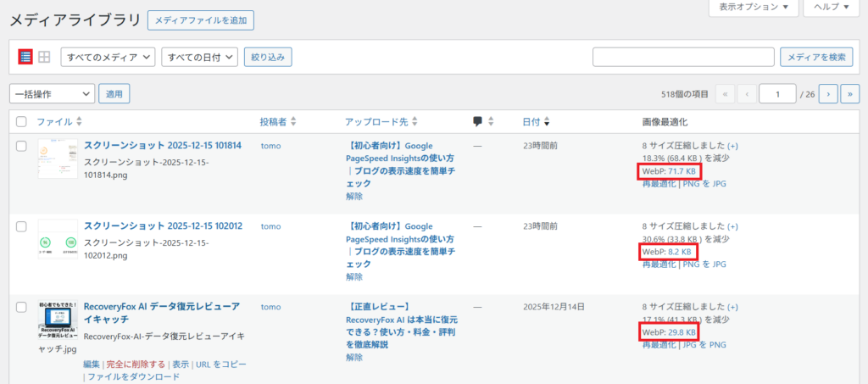Open the 表示オプション tab

point(753,8)
